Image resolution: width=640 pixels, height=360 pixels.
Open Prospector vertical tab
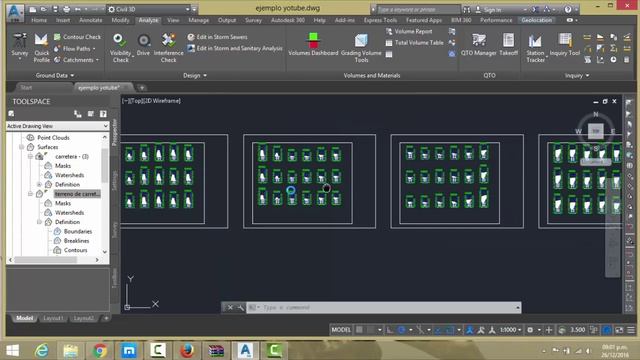(x=115, y=132)
